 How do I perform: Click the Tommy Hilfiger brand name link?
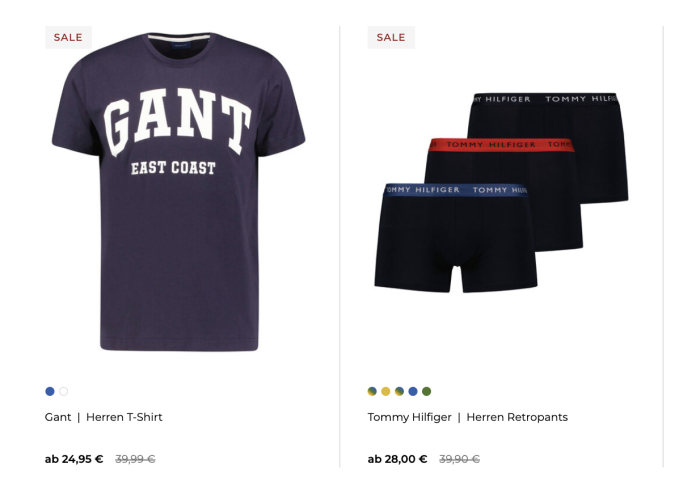tap(409, 417)
